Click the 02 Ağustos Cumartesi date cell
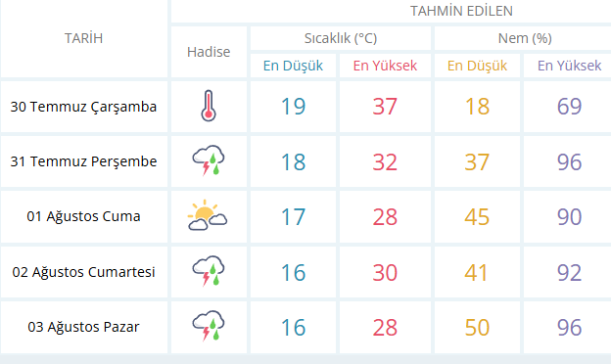 84,272
